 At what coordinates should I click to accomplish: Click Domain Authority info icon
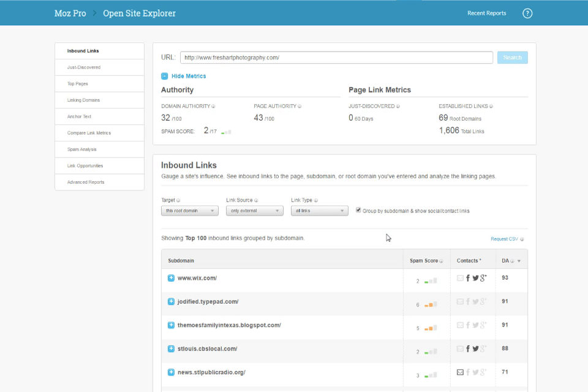(x=213, y=107)
